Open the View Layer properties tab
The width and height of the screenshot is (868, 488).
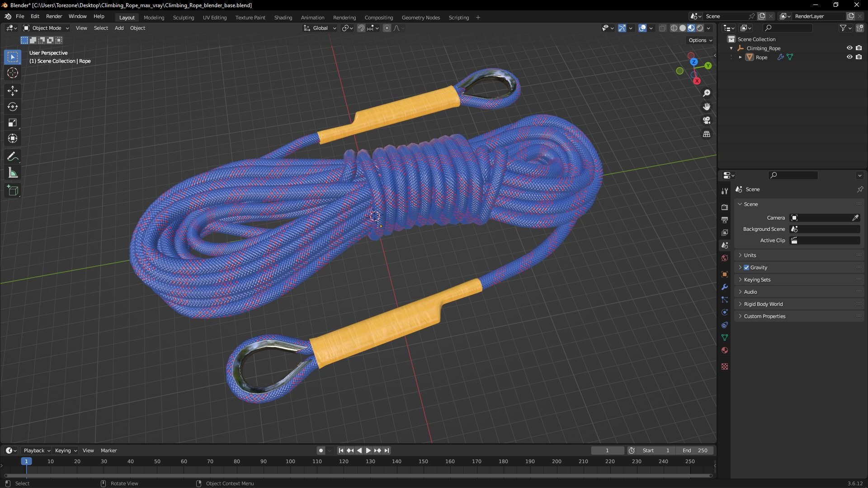point(725,232)
